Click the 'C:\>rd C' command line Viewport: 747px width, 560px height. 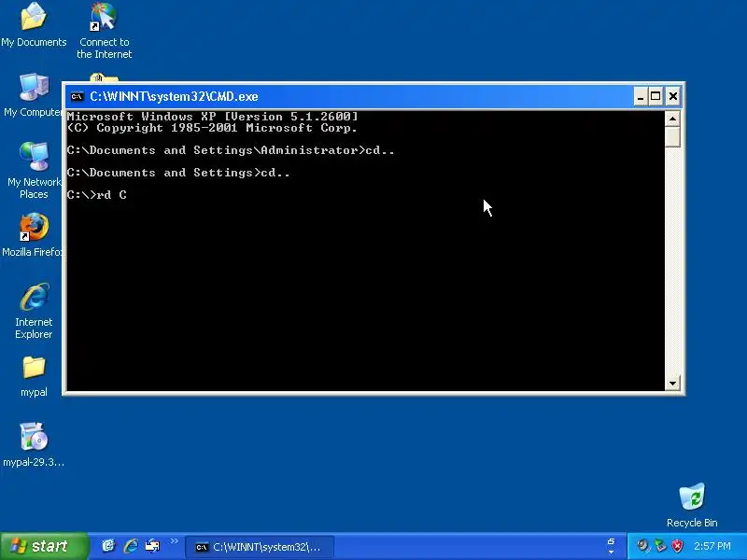[97, 195]
